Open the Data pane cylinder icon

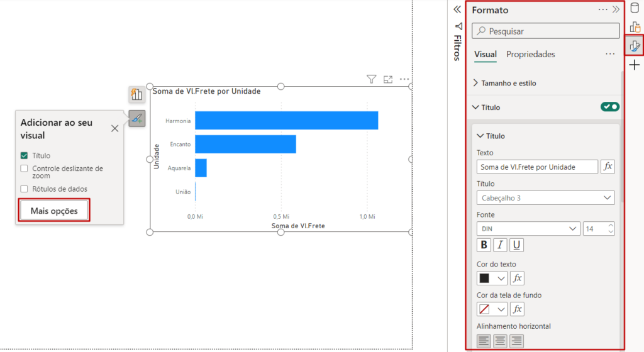coord(635,9)
